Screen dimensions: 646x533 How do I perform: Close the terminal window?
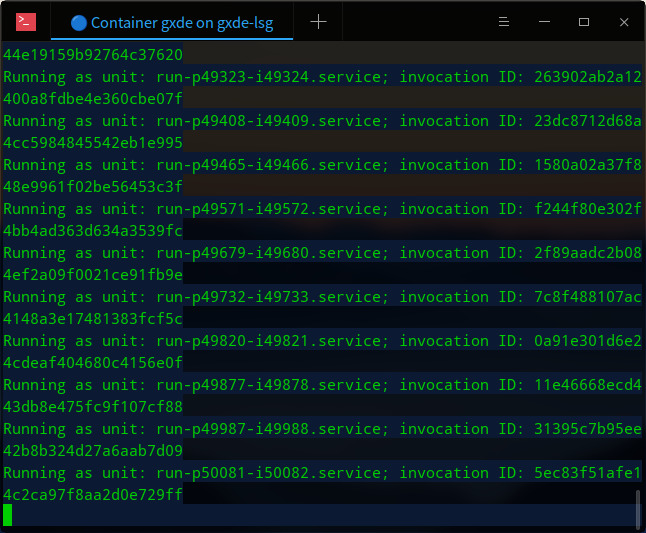coord(623,22)
